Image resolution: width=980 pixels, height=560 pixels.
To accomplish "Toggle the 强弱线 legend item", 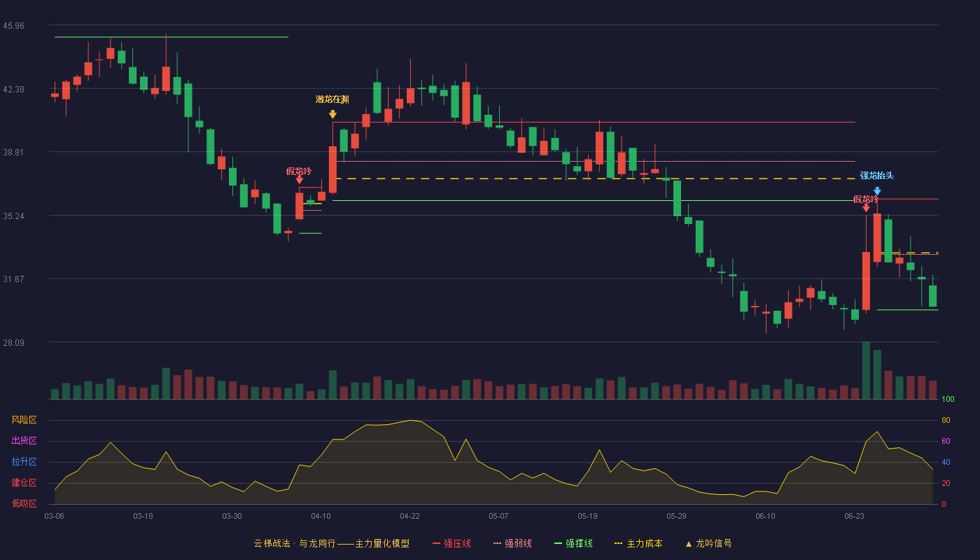I will click(512, 543).
